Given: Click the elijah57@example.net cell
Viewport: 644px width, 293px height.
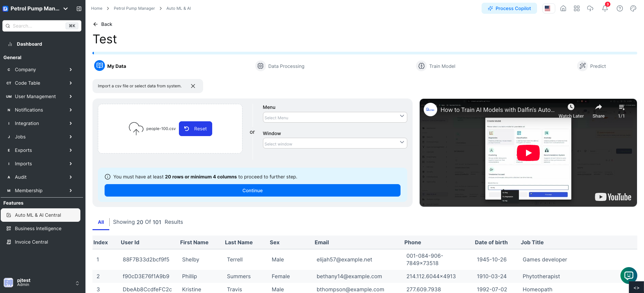Looking at the screenshot, I should tap(344, 259).
